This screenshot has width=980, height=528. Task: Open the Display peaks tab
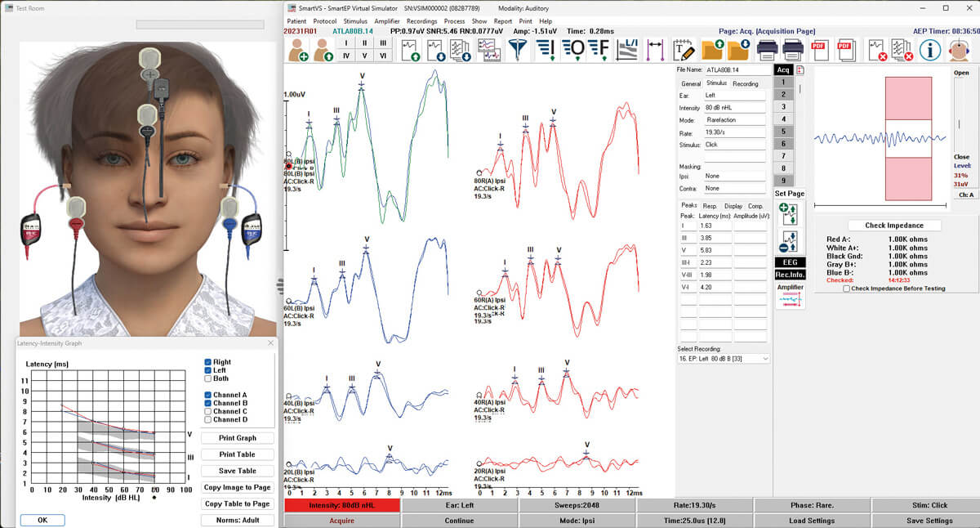(x=733, y=205)
